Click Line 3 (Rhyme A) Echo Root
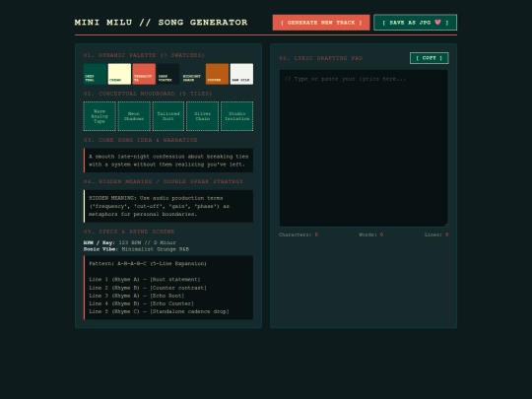The image size is (532, 399). (x=136, y=296)
